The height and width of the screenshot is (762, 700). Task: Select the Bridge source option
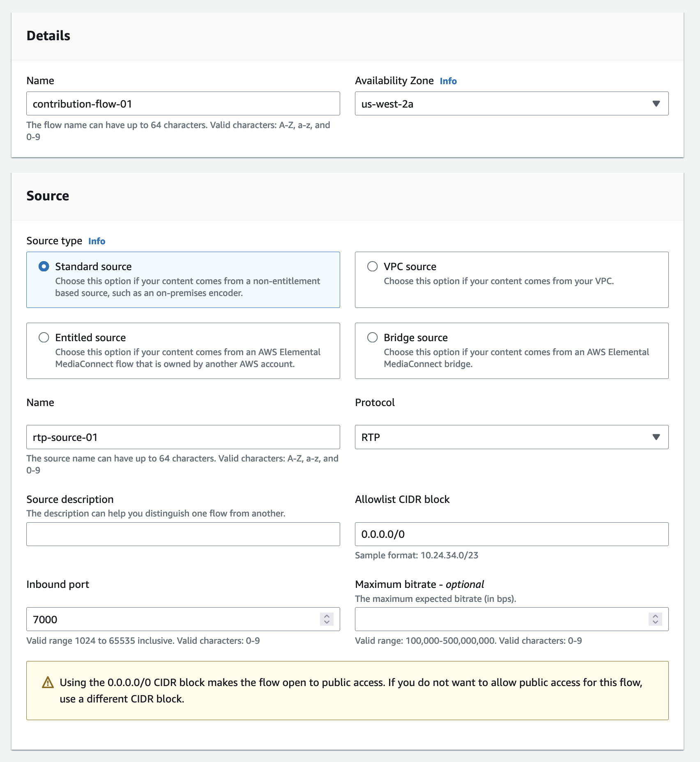[373, 337]
